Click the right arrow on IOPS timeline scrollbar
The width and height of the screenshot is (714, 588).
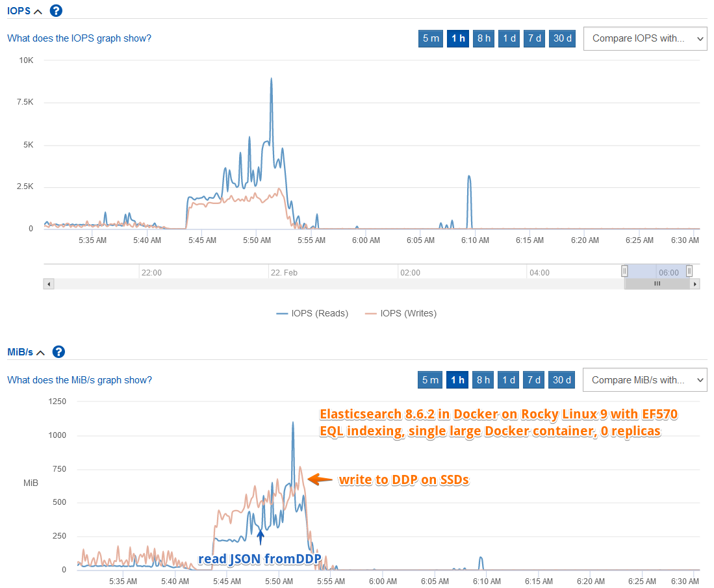click(695, 284)
